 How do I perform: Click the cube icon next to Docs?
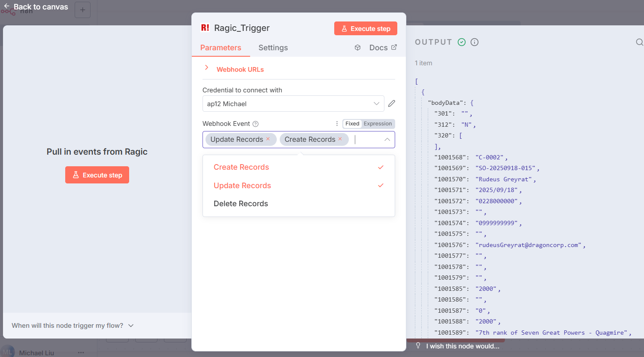357,48
